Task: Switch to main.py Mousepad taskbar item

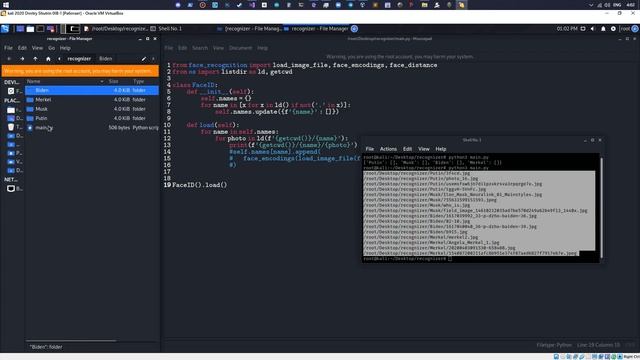Action: tap(116, 29)
